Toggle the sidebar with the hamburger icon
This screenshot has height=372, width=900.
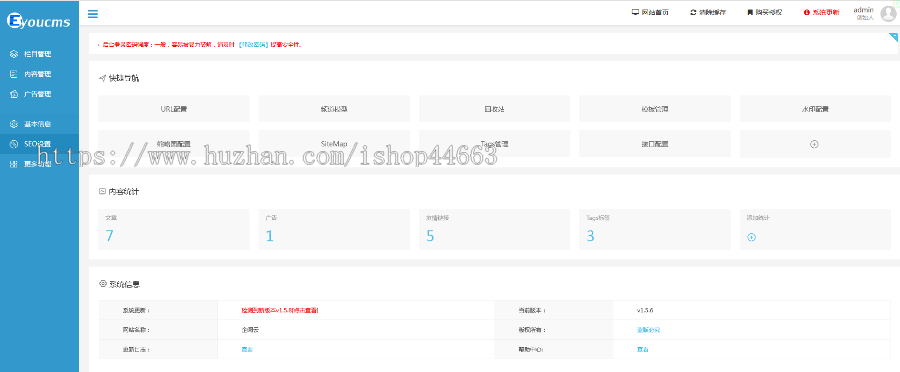(x=92, y=14)
